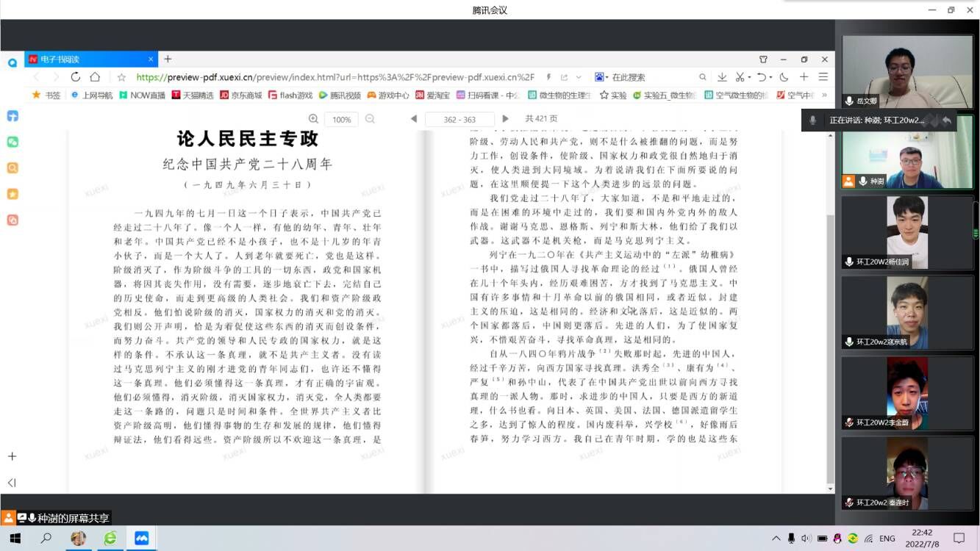The image size is (980, 551).
Task: Open the browser hamburger menu
Action: [x=823, y=77]
